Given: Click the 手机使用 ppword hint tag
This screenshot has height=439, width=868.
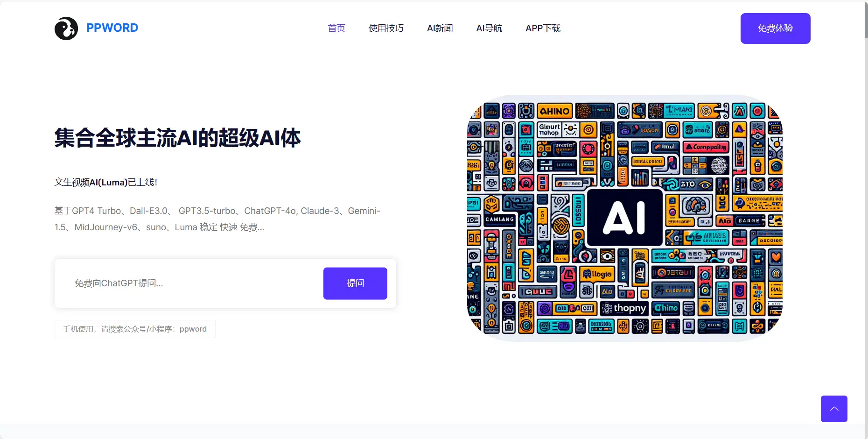Looking at the screenshot, I should pyautogui.click(x=135, y=329).
